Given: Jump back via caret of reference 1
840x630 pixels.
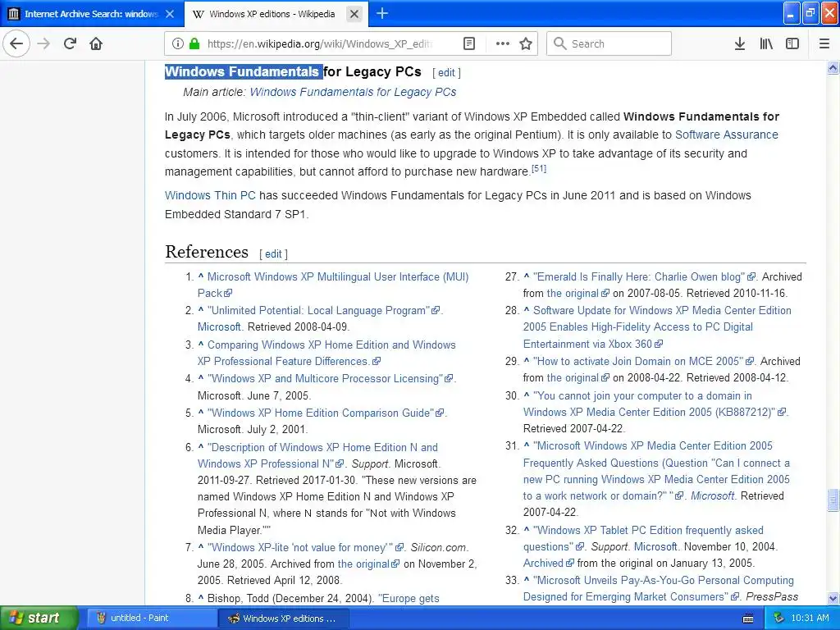Looking at the screenshot, I should (x=201, y=276).
